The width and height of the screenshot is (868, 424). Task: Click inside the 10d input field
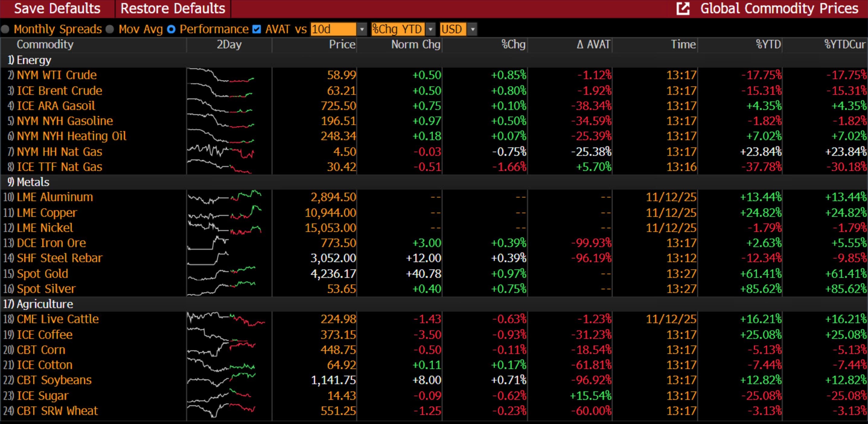pyautogui.click(x=333, y=29)
